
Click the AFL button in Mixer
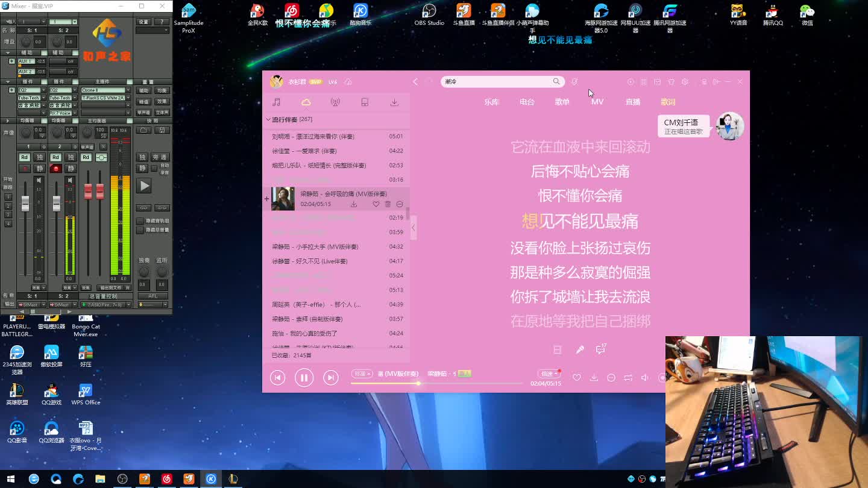153,296
